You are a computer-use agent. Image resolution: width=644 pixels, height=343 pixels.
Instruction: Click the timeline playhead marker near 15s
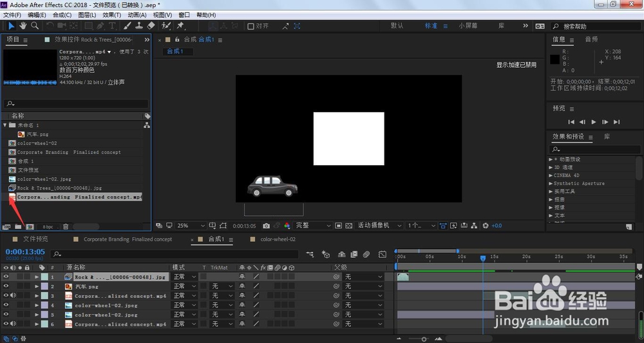point(483,259)
